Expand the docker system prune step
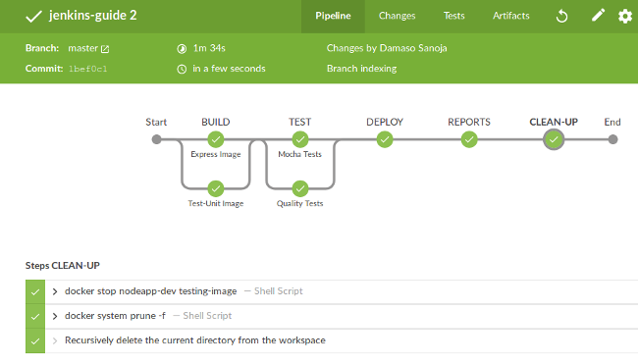This screenshot has width=638, height=364. coord(55,316)
